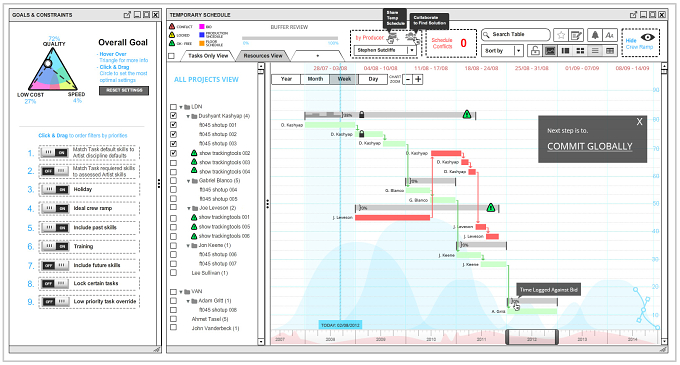Click the RESET SETTINGS button
The width and height of the screenshot is (680, 365).
pyautogui.click(x=124, y=90)
